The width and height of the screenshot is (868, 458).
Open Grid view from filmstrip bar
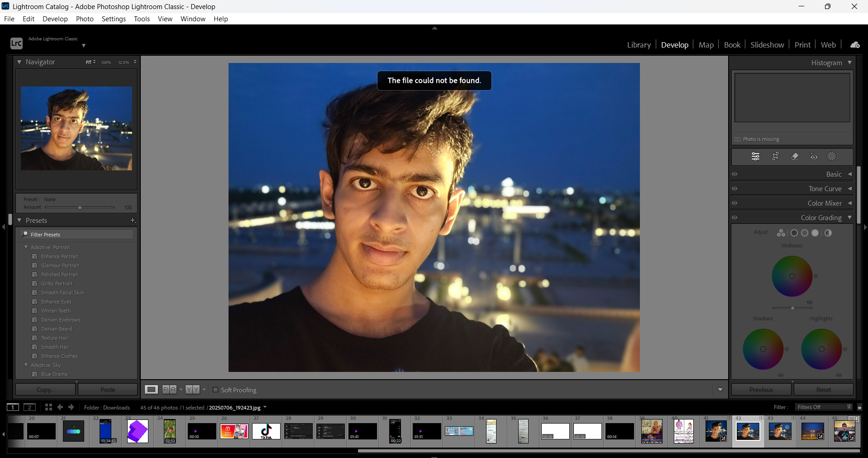(48, 407)
